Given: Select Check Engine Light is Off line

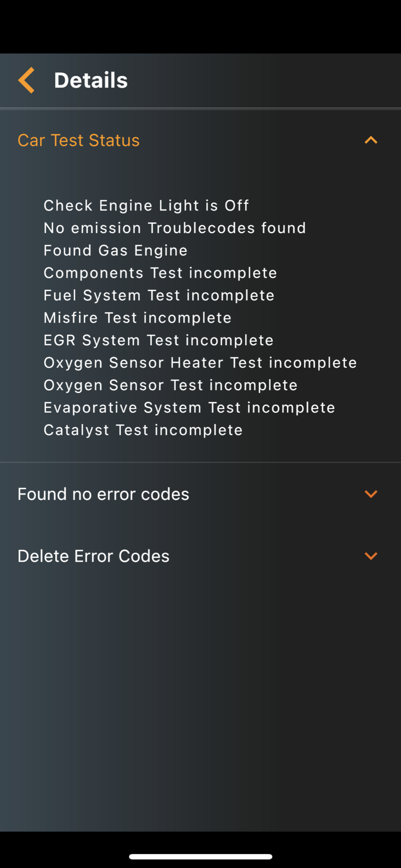Looking at the screenshot, I should tap(146, 205).
